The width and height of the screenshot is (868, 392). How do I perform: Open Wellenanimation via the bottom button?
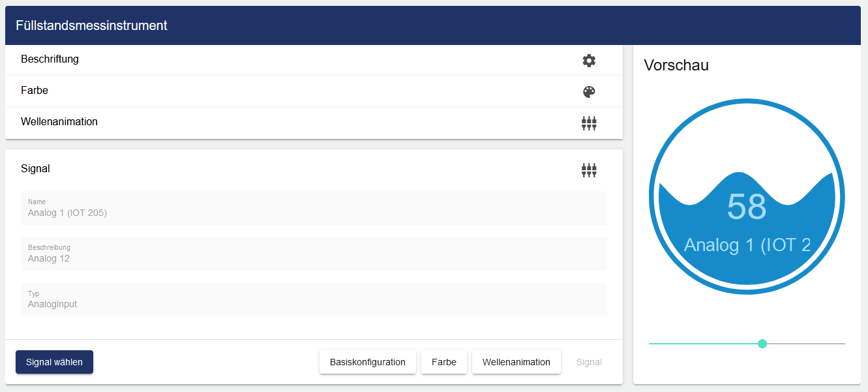516,362
